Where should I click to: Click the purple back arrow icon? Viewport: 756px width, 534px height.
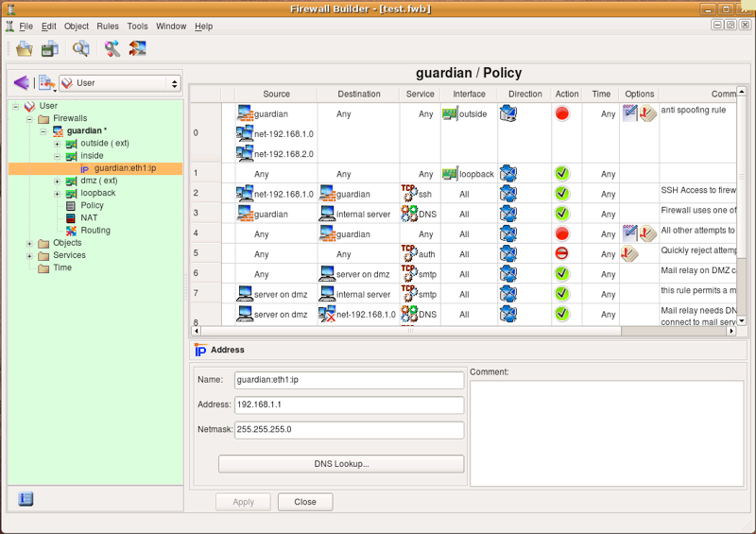click(x=21, y=83)
